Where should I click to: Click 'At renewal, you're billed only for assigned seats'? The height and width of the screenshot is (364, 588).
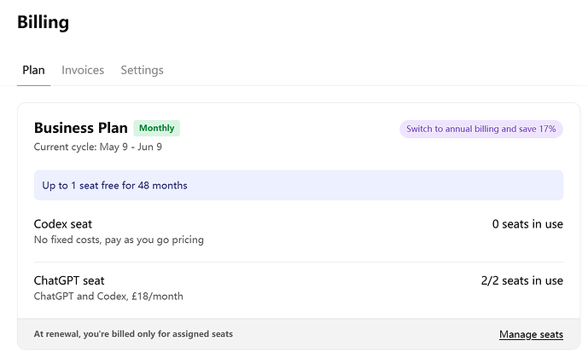[133, 333]
